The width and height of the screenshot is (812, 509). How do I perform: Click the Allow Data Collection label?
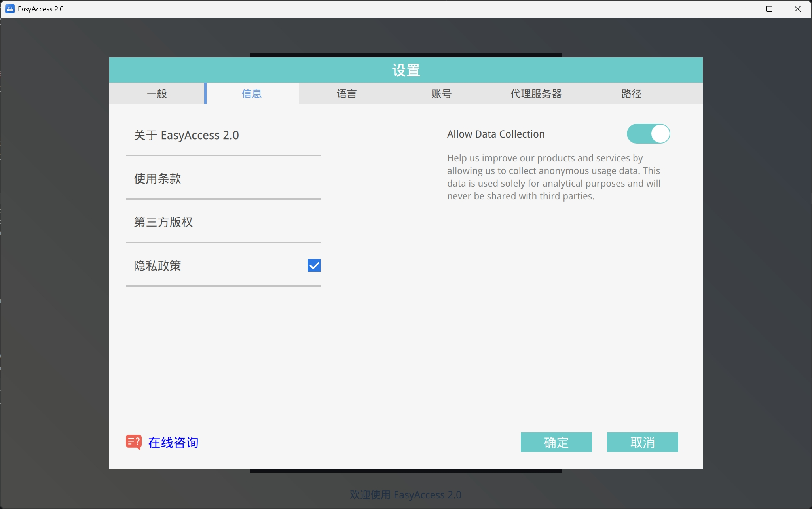[x=496, y=134]
